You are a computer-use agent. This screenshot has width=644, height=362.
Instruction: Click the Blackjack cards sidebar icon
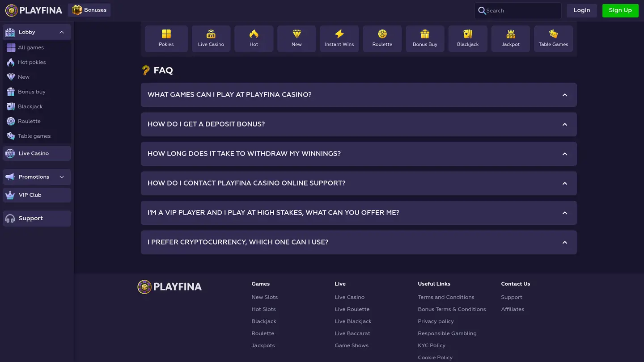[11, 106]
